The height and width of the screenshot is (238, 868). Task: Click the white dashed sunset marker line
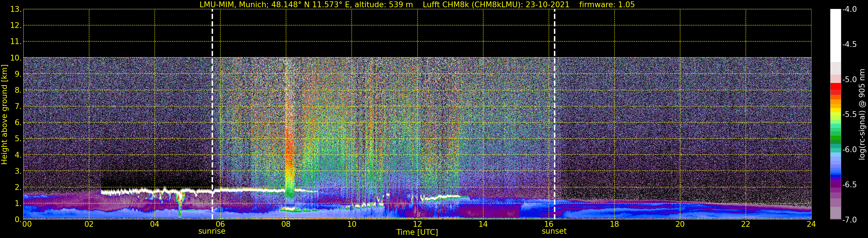(x=555, y=114)
